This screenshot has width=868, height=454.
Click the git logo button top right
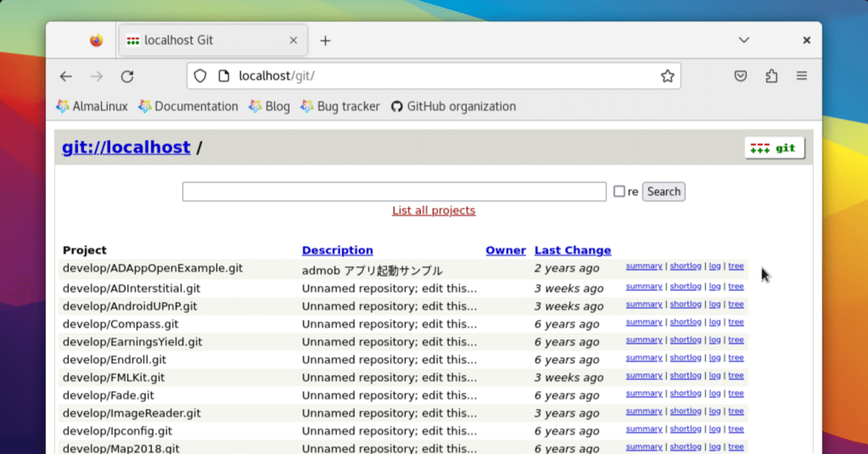(x=774, y=147)
